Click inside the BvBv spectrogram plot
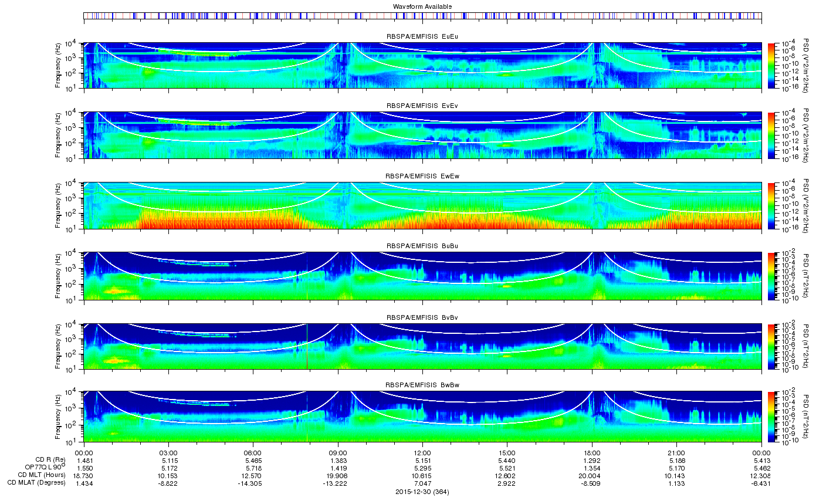 422,346
